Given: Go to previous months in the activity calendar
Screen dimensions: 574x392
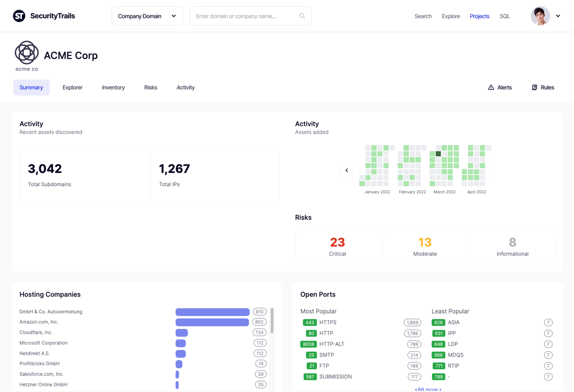Looking at the screenshot, I should tap(347, 170).
